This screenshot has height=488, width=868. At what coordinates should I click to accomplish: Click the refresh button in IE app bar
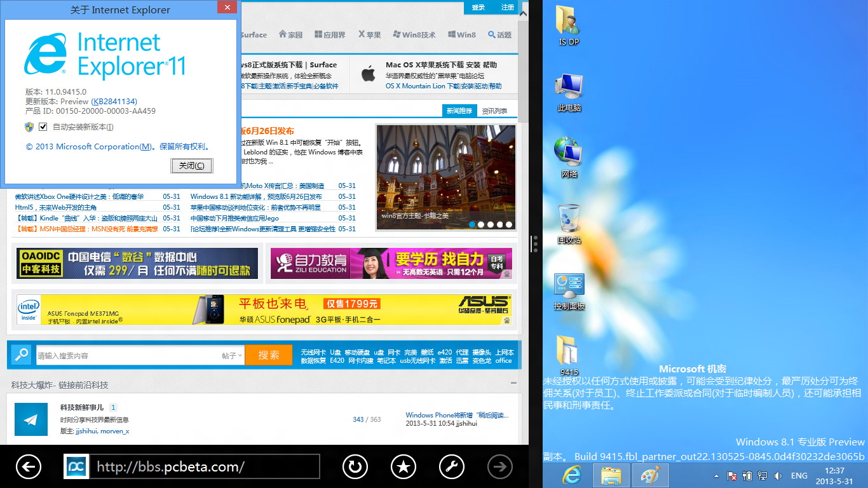coord(355,467)
